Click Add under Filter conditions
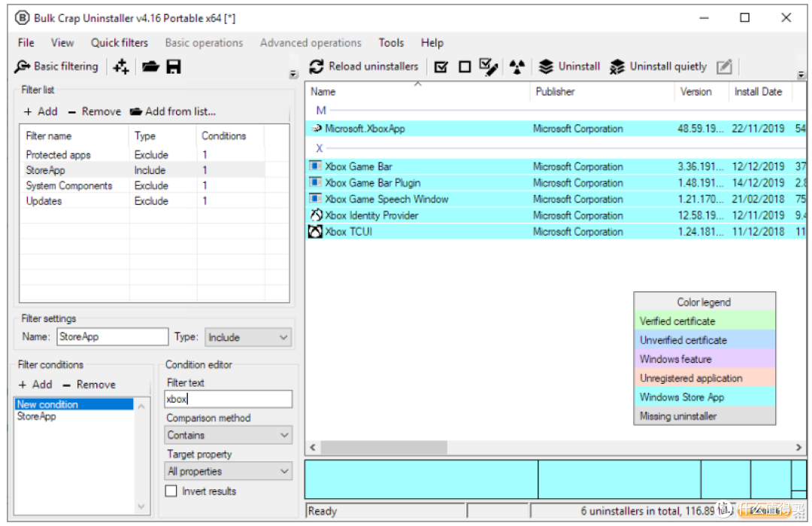The height and width of the screenshot is (526, 812). (35, 385)
